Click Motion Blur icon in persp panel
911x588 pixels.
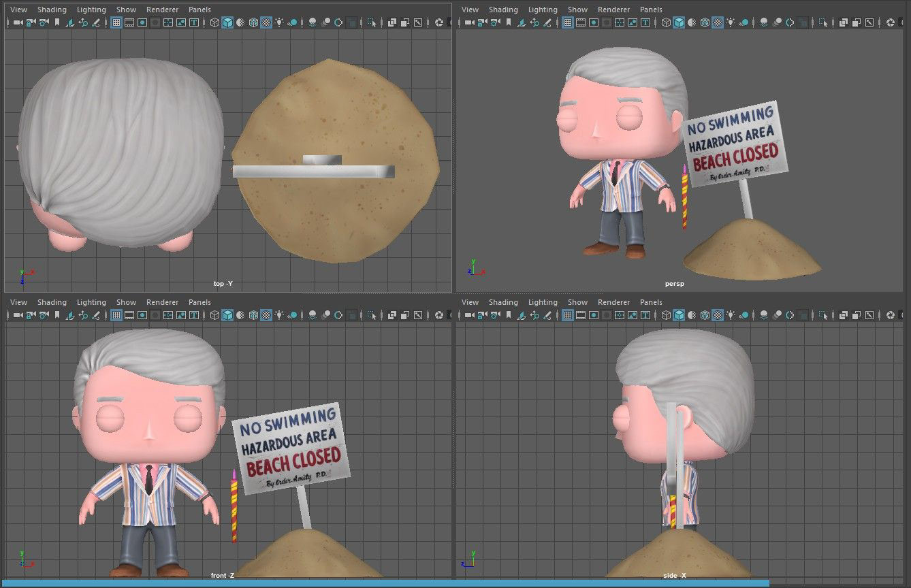point(776,22)
